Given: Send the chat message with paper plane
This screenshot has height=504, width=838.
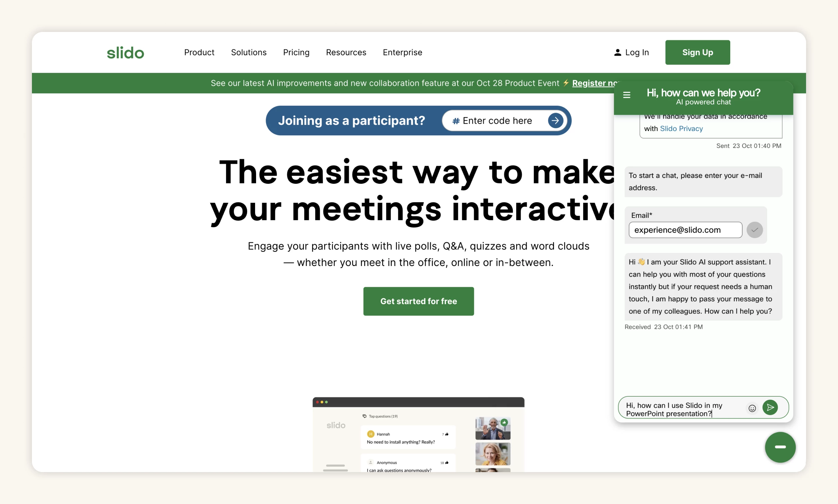Looking at the screenshot, I should pyautogui.click(x=770, y=407).
